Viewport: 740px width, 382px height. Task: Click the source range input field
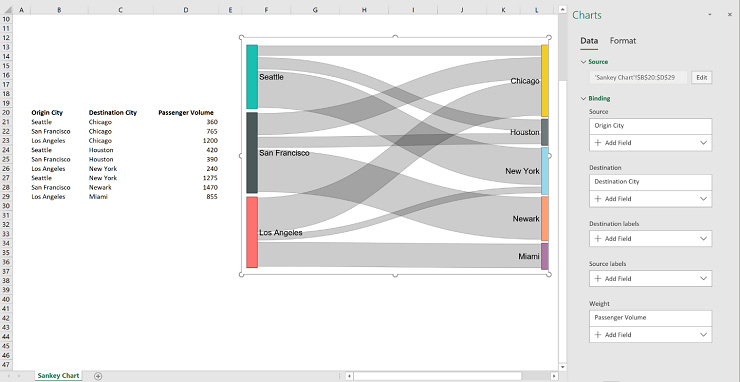[638, 78]
